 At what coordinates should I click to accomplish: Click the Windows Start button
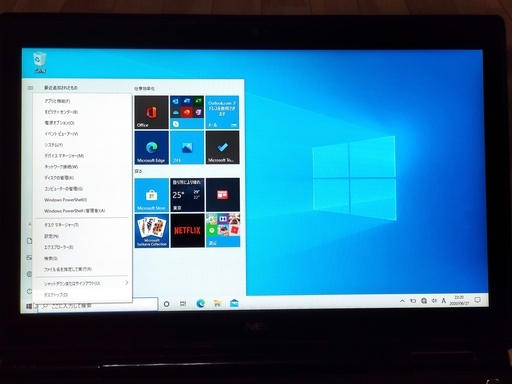pos(29,306)
